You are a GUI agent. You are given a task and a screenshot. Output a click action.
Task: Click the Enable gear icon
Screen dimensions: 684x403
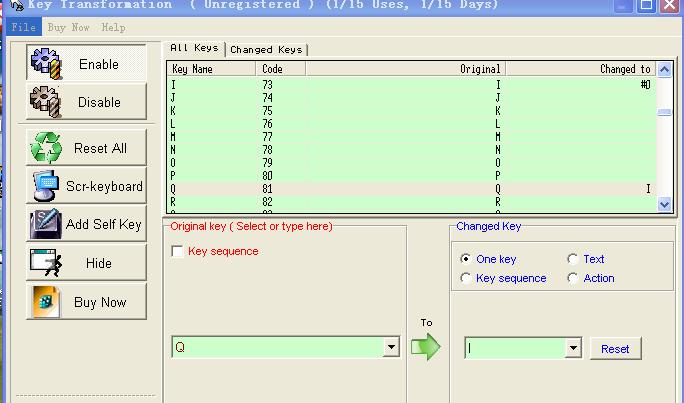point(46,63)
